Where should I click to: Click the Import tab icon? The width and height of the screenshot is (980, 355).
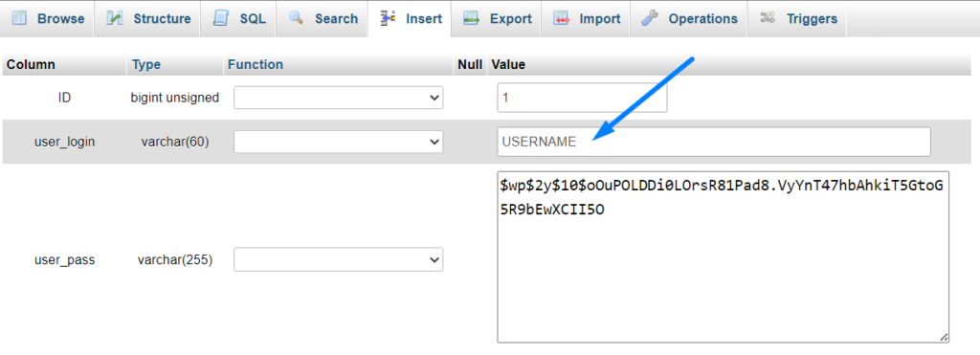pyautogui.click(x=561, y=18)
